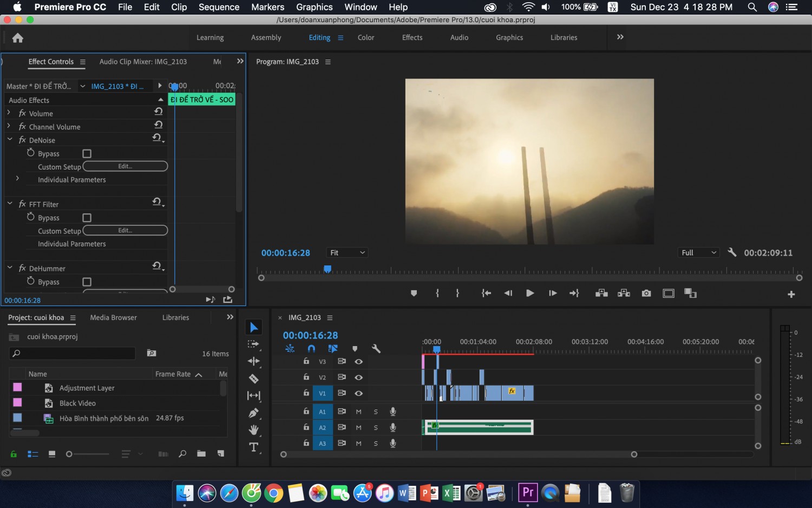Toggle V1 track output eye

pyautogui.click(x=358, y=393)
